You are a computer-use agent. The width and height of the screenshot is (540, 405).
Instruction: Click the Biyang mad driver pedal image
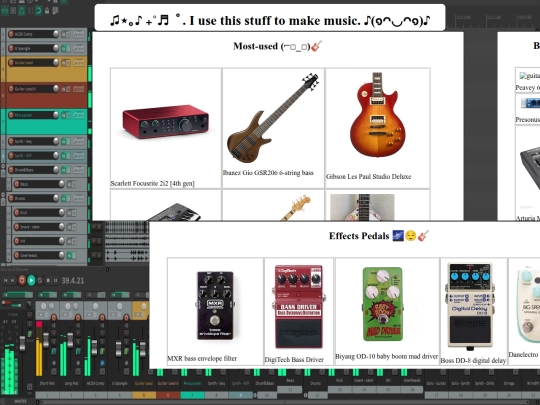point(383,304)
